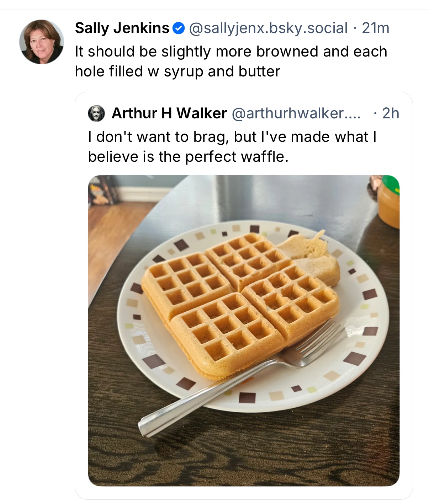Click the 2h timestamp on the quoted post
The image size is (429, 504).
391,113
